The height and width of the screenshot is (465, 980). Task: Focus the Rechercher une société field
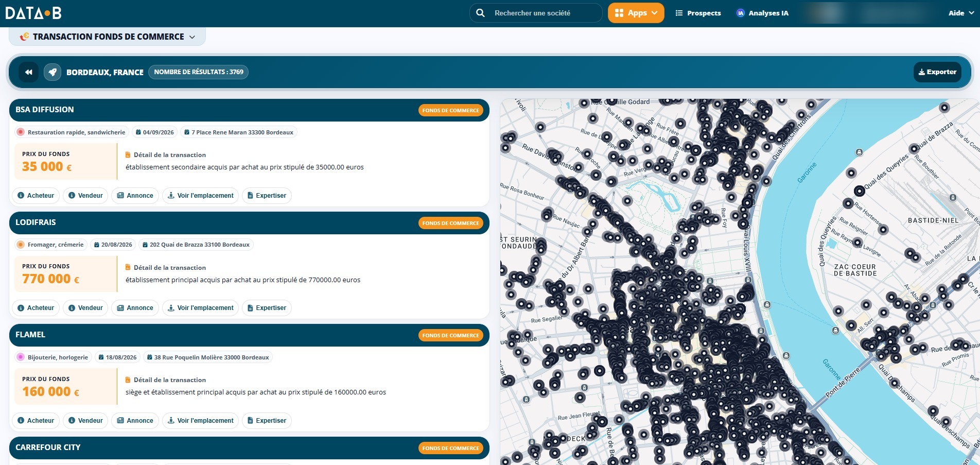coord(535,13)
